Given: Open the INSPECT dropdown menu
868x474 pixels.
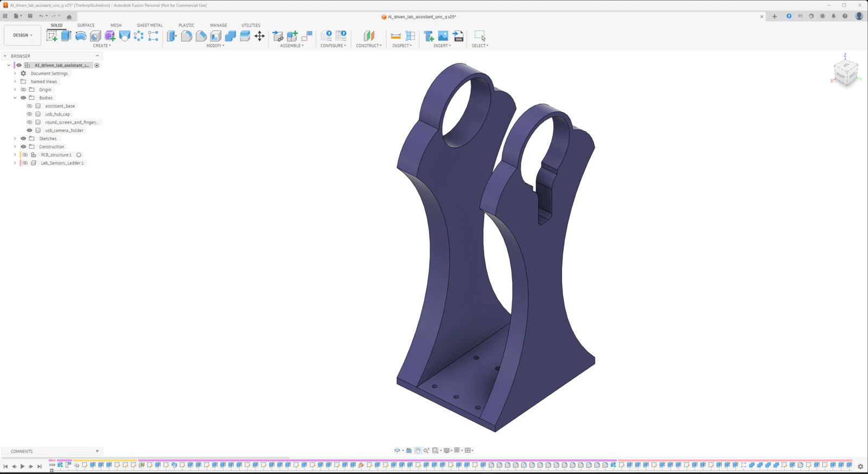Looking at the screenshot, I should tap(402, 46).
